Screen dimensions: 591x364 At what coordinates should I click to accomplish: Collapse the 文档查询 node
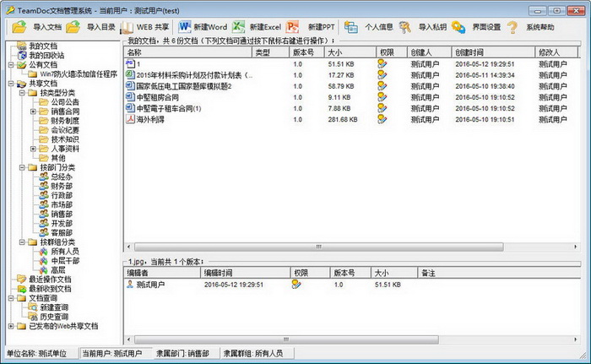coord(11,298)
